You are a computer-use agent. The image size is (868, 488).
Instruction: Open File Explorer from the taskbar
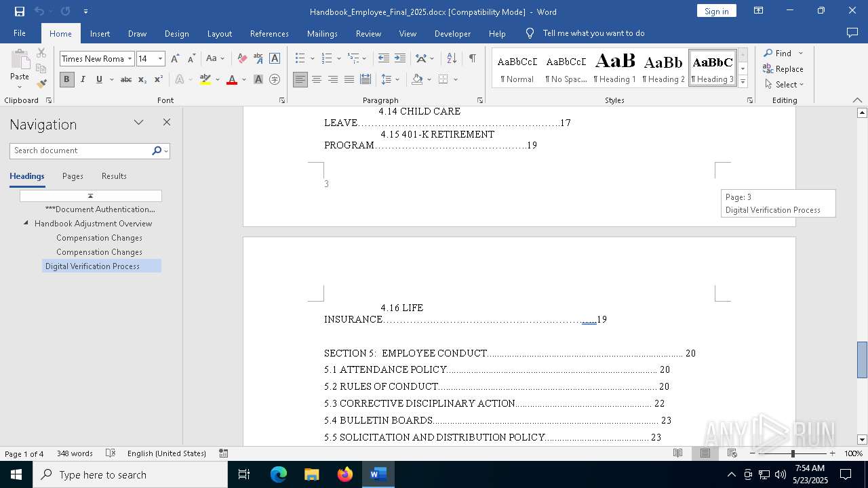(x=311, y=474)
